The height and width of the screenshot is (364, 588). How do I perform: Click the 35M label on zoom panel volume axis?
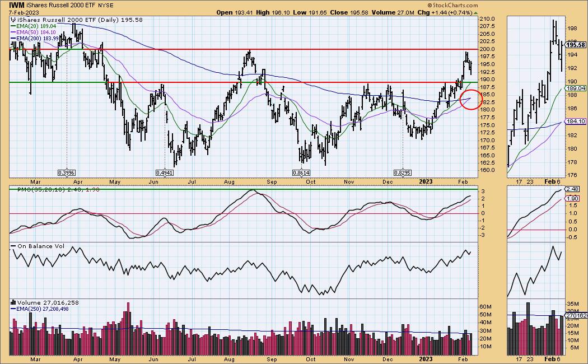[573, 304]
